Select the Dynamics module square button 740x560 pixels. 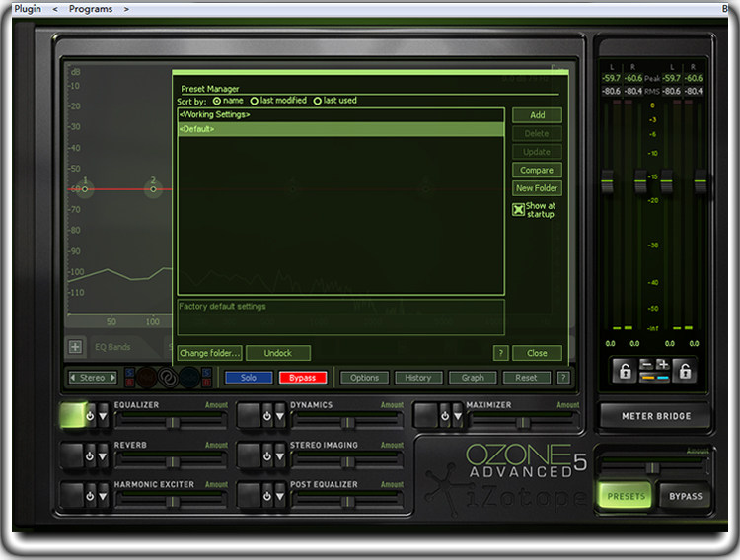tap(250, 416)
